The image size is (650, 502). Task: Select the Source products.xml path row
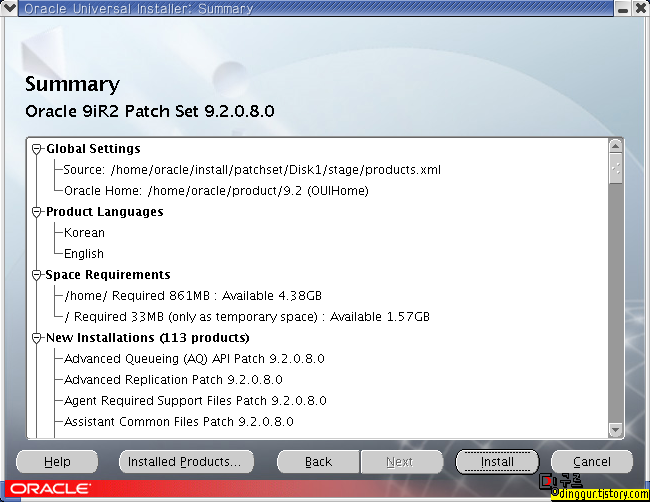tap(252, 170)
